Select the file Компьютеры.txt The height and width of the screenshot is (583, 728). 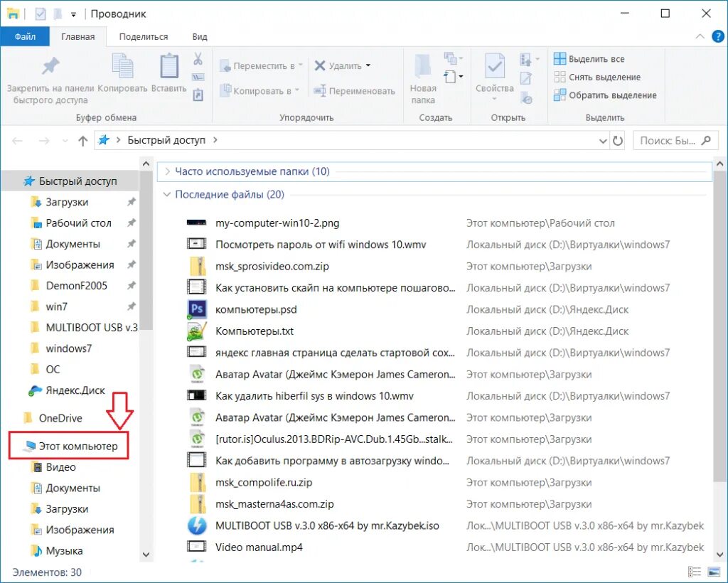(x=255, y=331)
